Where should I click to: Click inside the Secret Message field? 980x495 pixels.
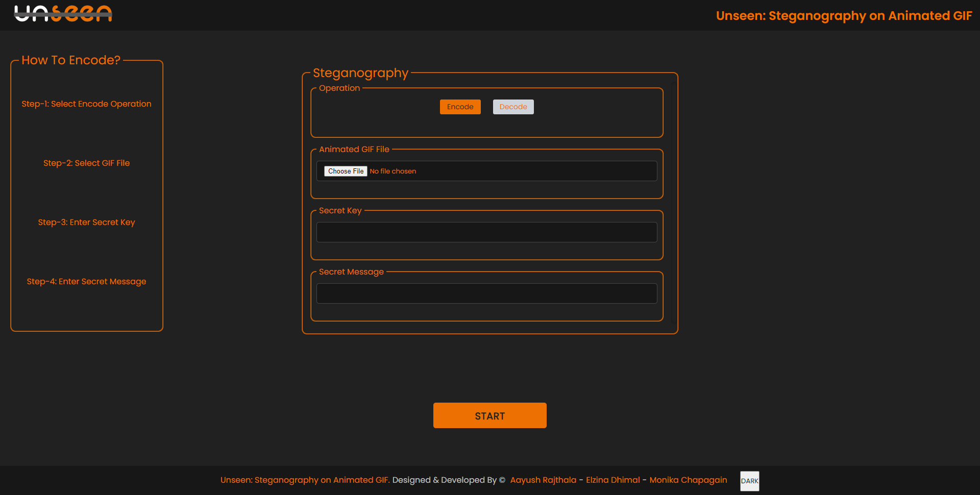(x=486, y=293)
